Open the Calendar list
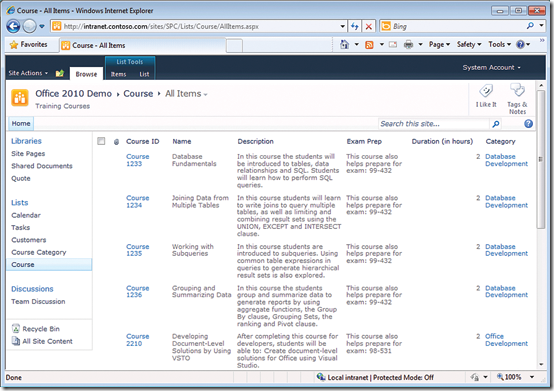This screenshot has width=554, height=391. [x=26, y=215]
